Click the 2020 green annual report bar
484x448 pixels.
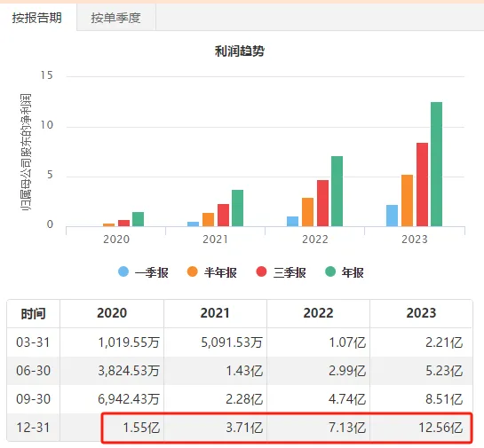point(138,219)
